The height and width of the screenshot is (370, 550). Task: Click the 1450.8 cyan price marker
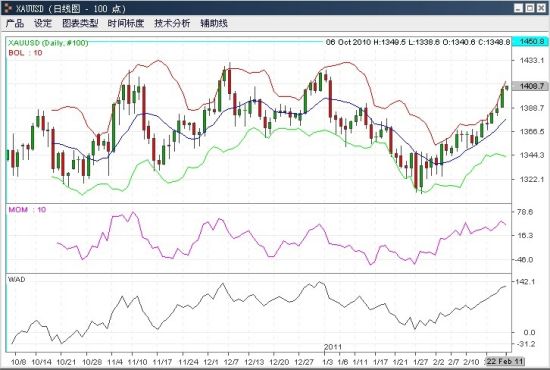[x=530, y=42]
